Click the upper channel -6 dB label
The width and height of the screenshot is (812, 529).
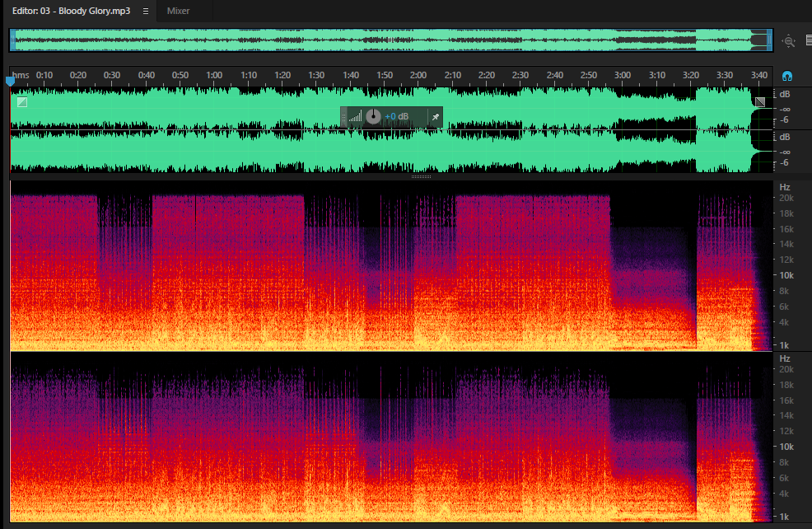(785, 119)
